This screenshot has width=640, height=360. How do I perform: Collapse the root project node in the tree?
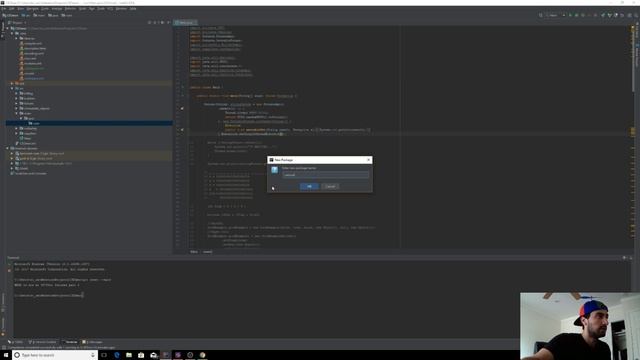coord(7,28)
